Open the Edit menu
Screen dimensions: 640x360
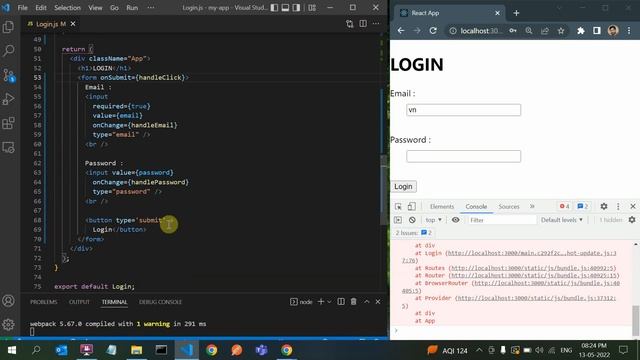pyautogui.click(x=41, y=8)
